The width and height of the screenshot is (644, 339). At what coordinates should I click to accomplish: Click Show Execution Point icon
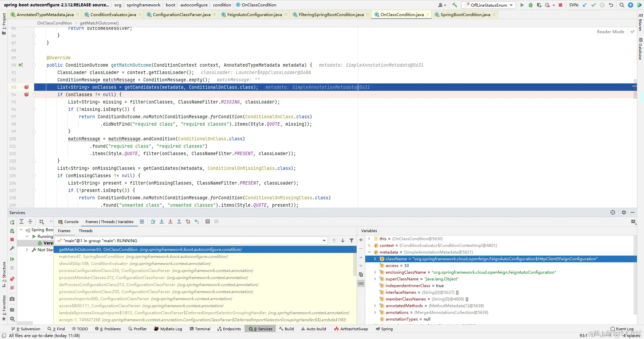tap(142, 221)
